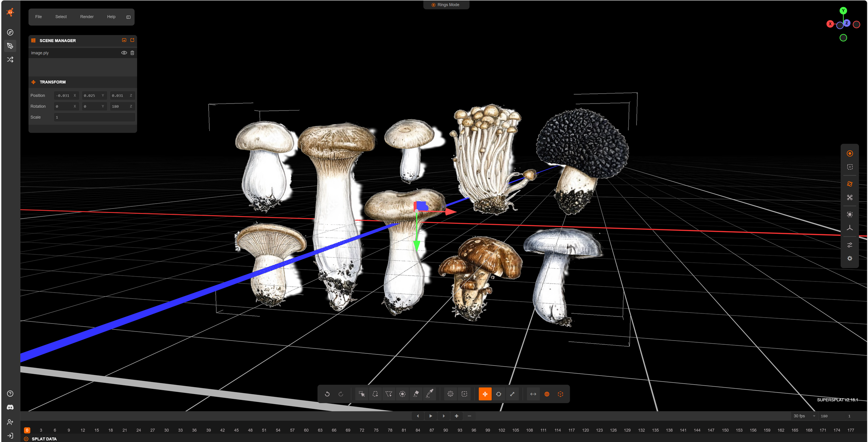Open the Discord icon in sidebar
Image resolution: width=868 pixels, height=442 pixels.
[x=10, y=407]
